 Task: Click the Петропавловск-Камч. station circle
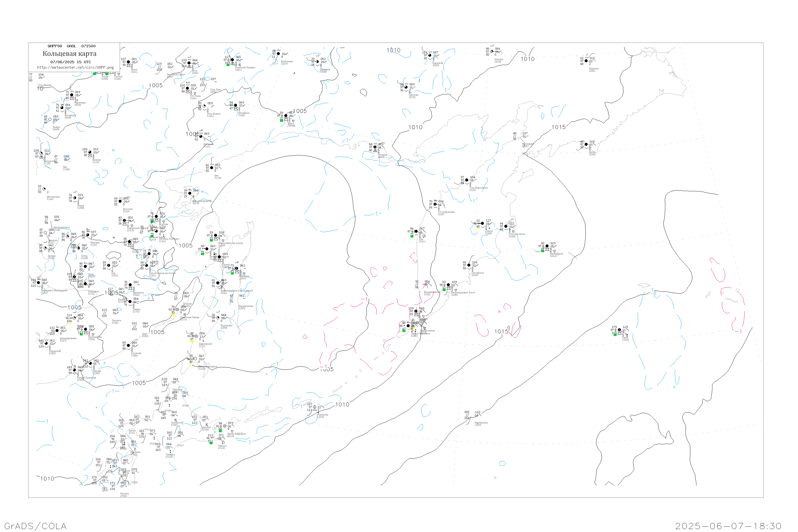tap(448, 285)
